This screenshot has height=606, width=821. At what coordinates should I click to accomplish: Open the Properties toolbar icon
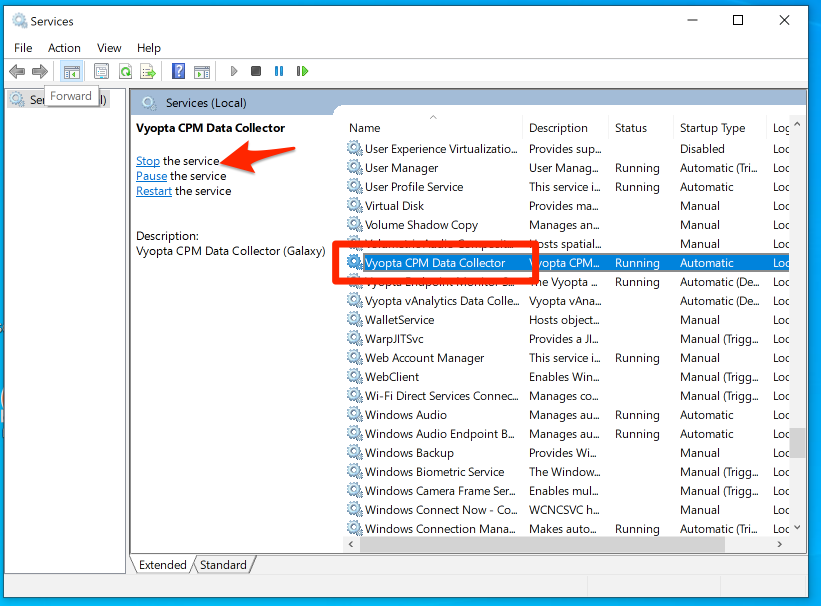(101, 71)
